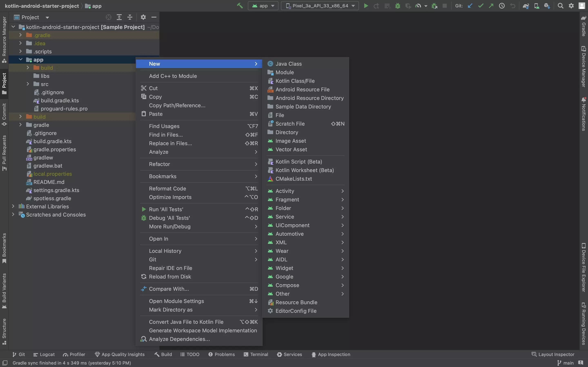Sync project with Gradle files icon

[x=526, y=6]
